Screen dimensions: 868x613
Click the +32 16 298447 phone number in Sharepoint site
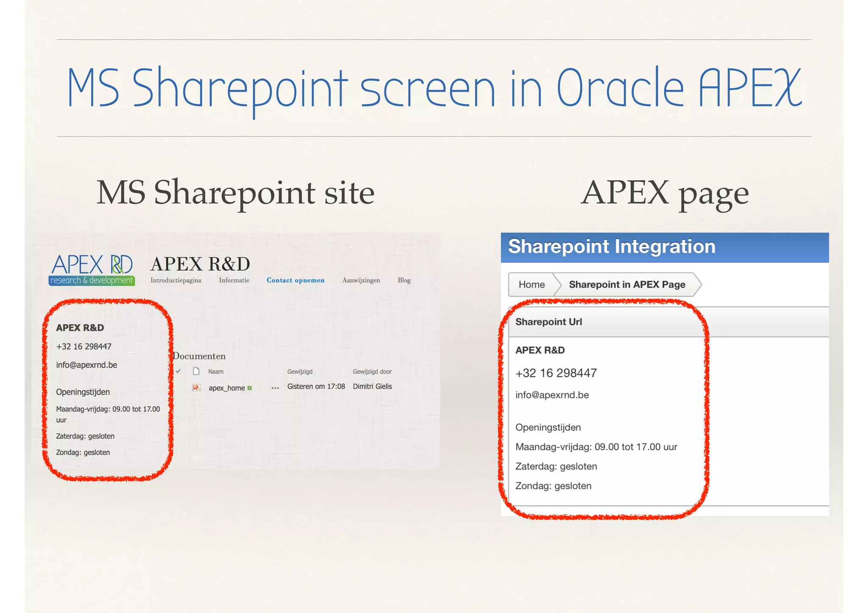[83, 346]
